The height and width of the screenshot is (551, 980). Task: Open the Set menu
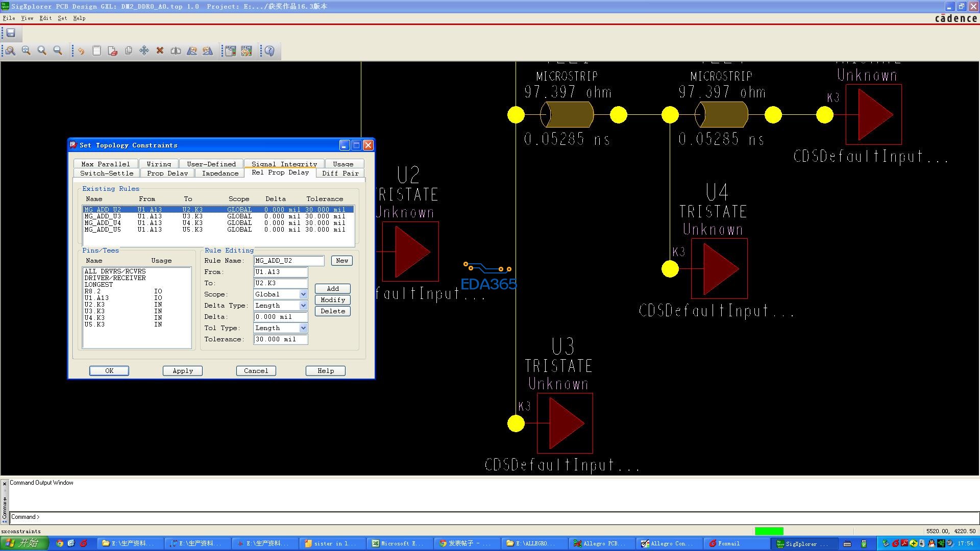pos(62,18)
